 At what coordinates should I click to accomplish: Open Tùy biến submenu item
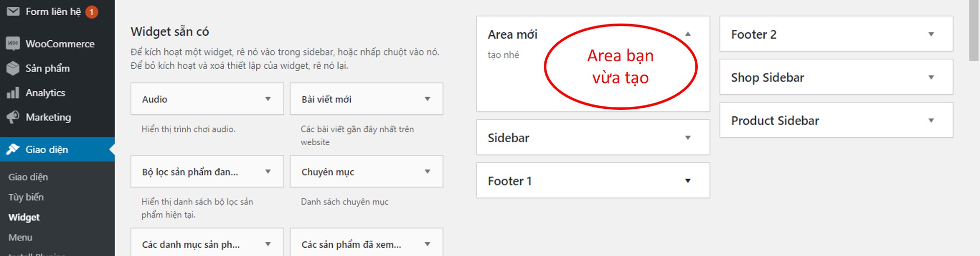26,197
